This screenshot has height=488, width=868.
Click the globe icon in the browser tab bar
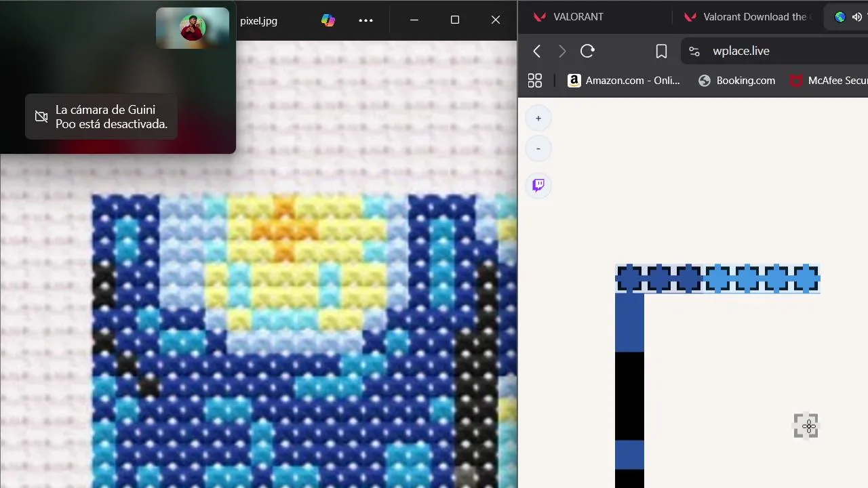tap(840, 17)
